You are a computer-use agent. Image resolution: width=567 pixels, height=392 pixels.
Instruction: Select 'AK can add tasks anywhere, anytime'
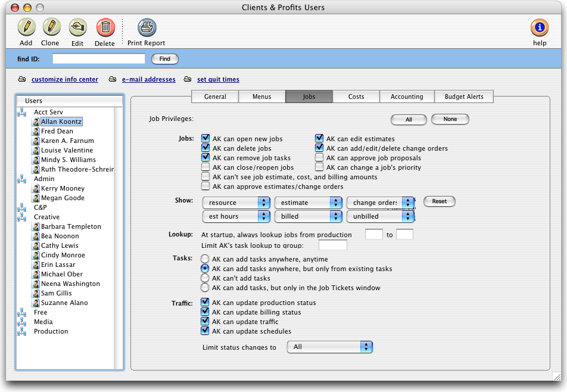click(205, 259)
